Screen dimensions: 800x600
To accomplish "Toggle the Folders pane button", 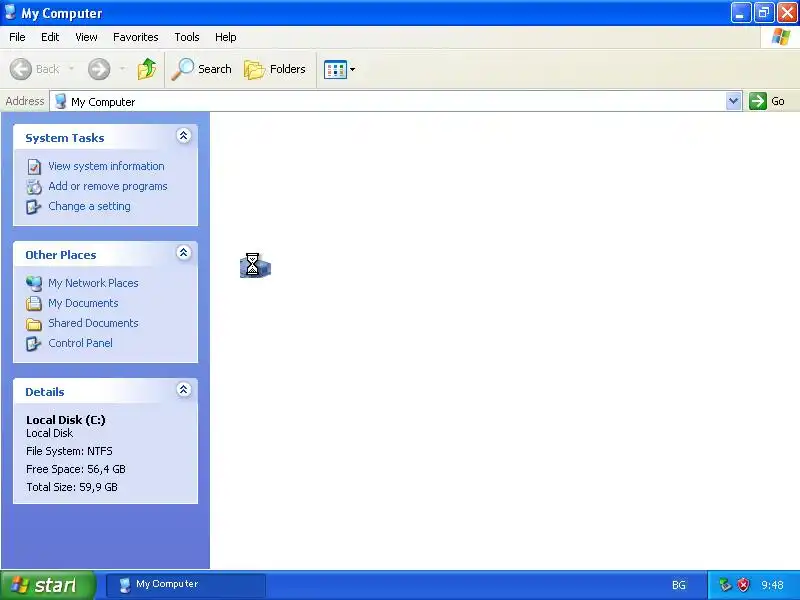I will pos(275,69).
